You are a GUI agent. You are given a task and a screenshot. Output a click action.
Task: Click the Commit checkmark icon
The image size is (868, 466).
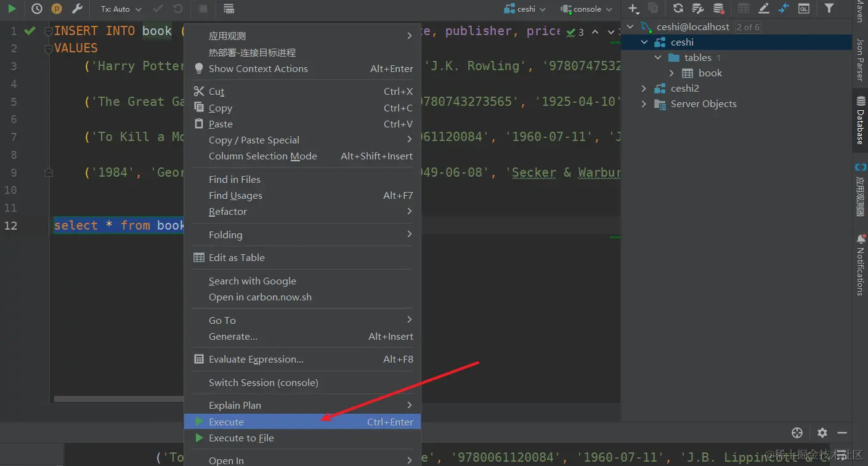158,9
